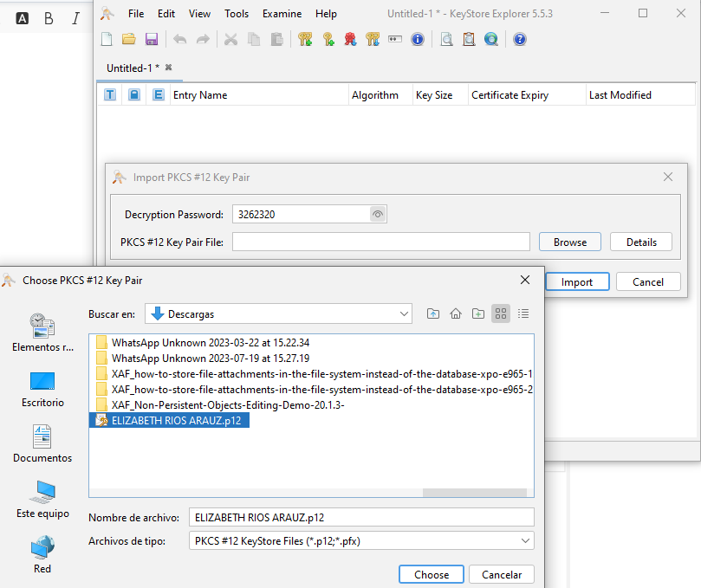
Task: Switch file chooser to grid list view
Action: tap(501, 313)
